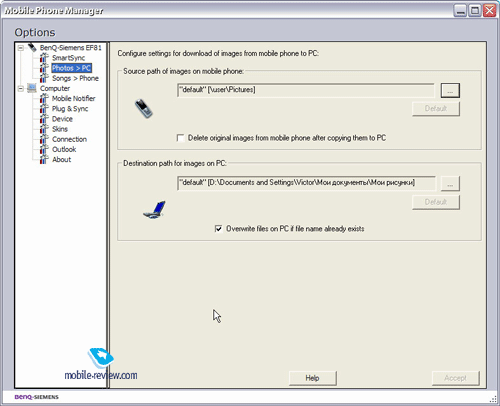Browse for source path on mobile phone
This screenshot has width=500, height=406.
tap(450, 90)
